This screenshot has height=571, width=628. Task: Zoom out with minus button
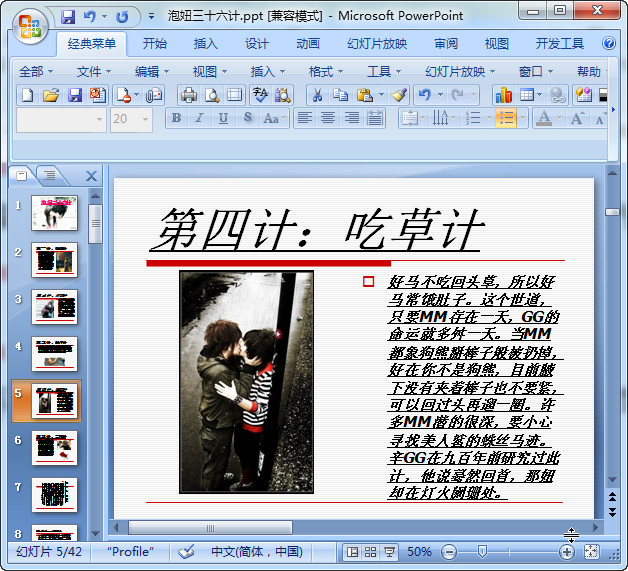click(449, 553)
